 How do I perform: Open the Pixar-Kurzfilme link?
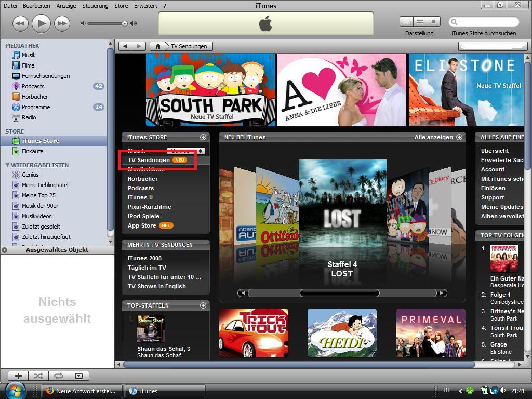[150, 207]
